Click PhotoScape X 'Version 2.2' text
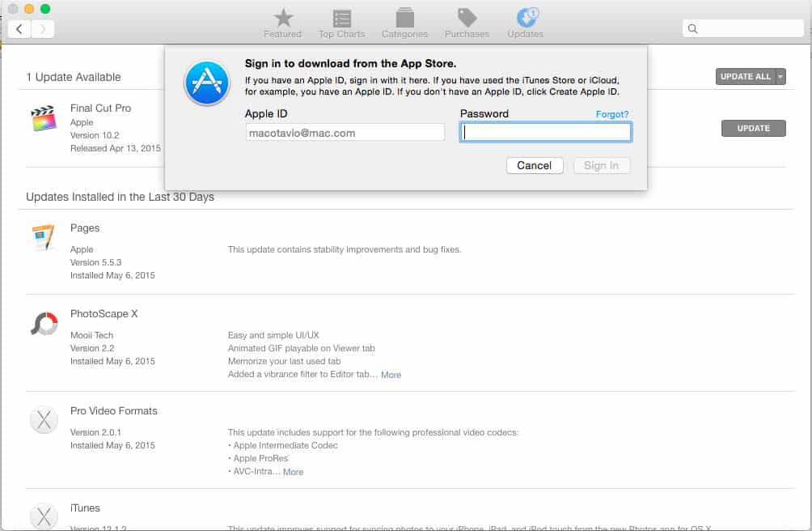 (x=92, y=349)
